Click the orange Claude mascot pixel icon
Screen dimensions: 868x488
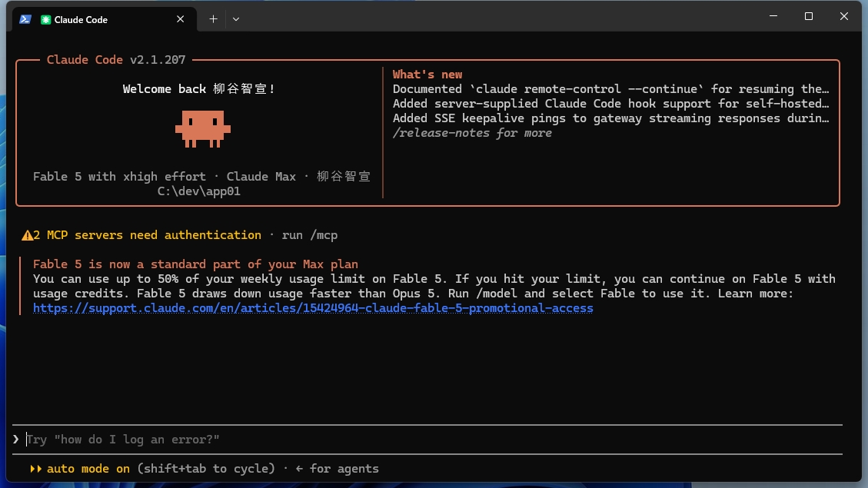point(203,129)
